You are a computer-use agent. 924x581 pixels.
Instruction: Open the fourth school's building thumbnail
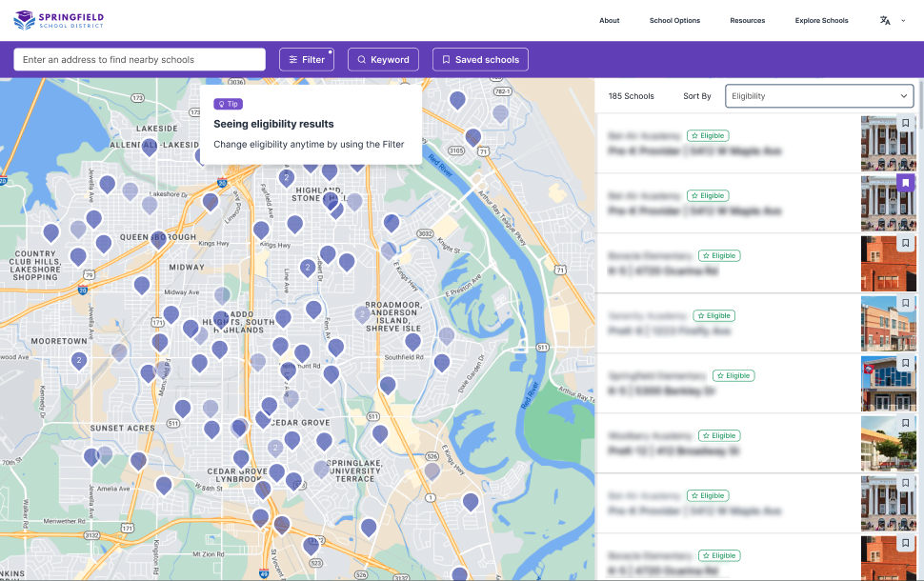(x=888, y=323)
